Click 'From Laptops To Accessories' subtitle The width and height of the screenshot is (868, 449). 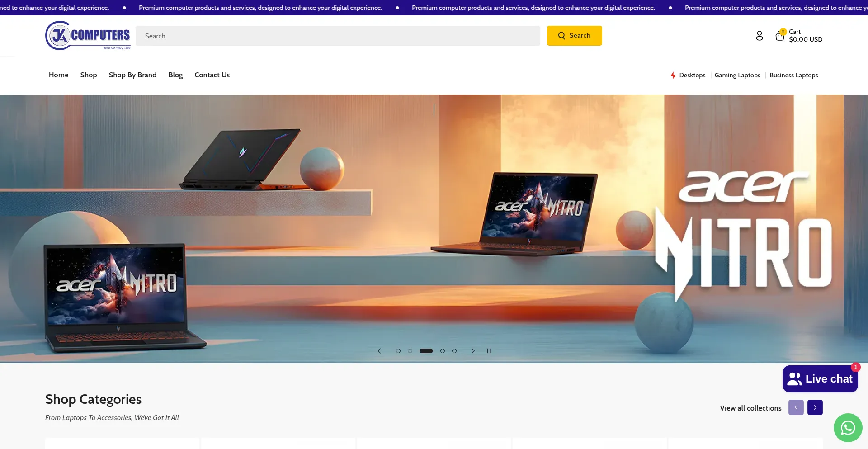coord(112,418)
